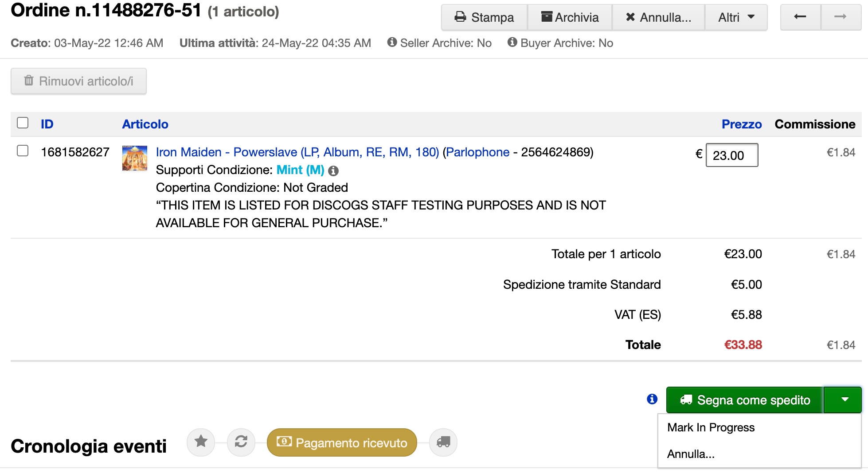Click the Powerslave album cover thumbnail
Image resolution: width=868 pixels, height=473 pixels.
coord(135,158)
